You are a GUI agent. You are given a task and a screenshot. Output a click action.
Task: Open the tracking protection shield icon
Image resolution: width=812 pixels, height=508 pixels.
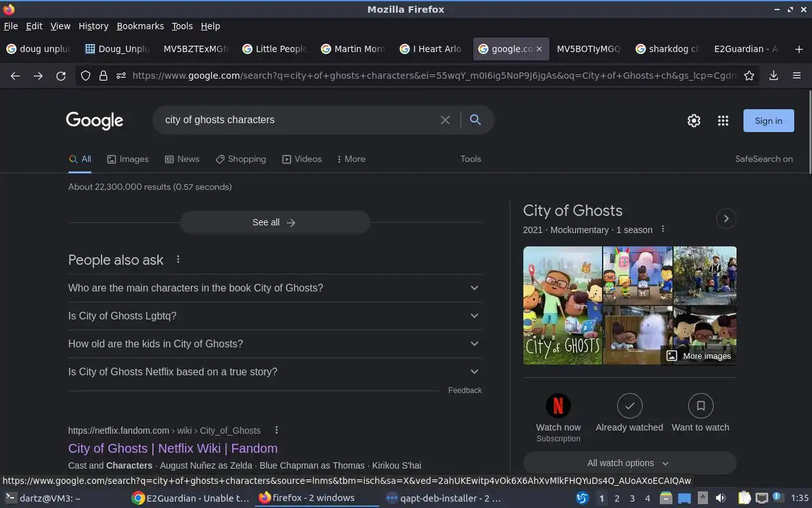point(86,76)
